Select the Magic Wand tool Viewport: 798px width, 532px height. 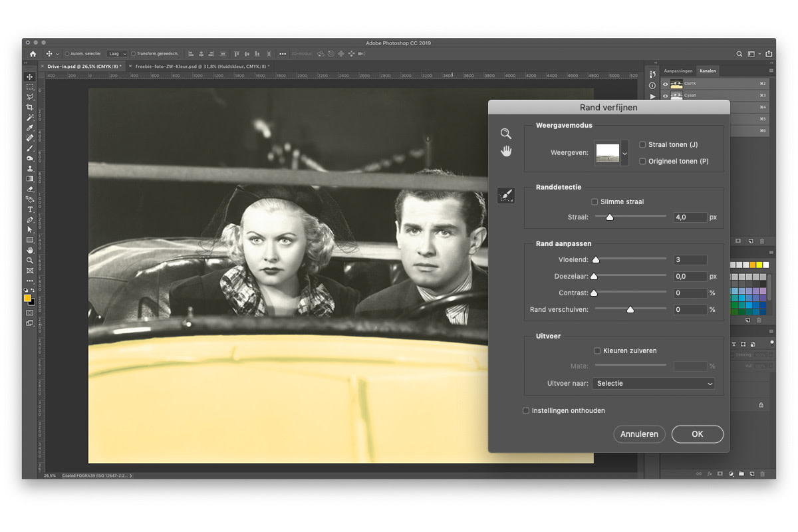(x=30, y=118)
